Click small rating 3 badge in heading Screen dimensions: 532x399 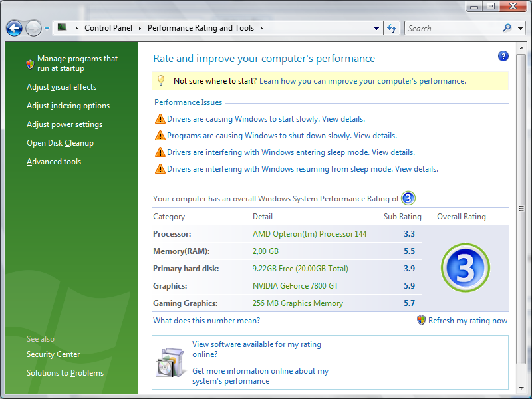point(408,198)
